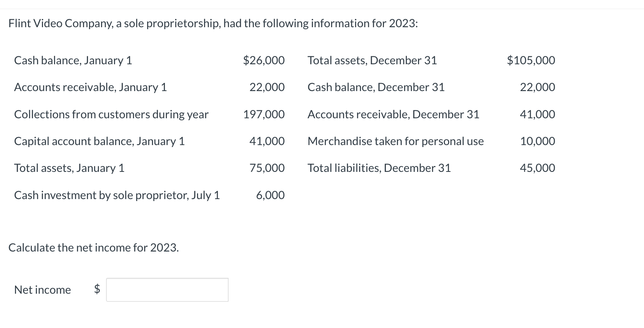Click the $105,000 total assets value
The height and width of the screenshot is (328, 644).
tap(531, 60)
